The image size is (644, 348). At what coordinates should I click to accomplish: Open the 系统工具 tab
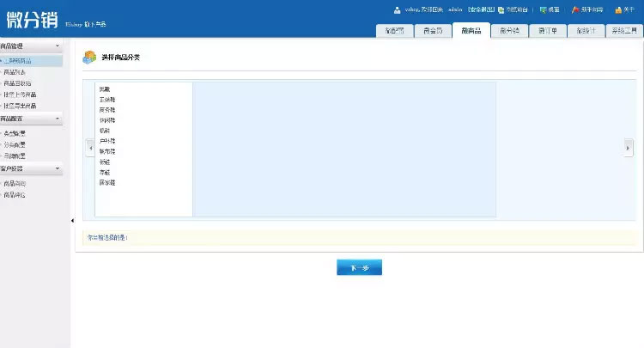click(624, 31)
